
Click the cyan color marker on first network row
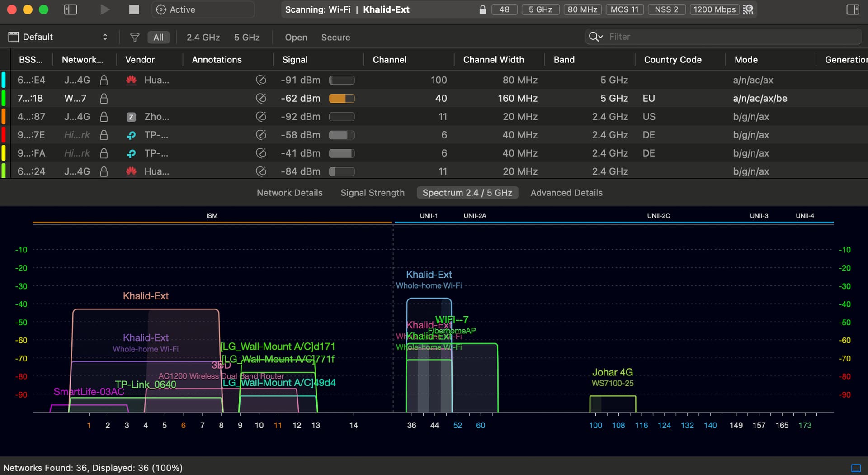tap(4, 80)
